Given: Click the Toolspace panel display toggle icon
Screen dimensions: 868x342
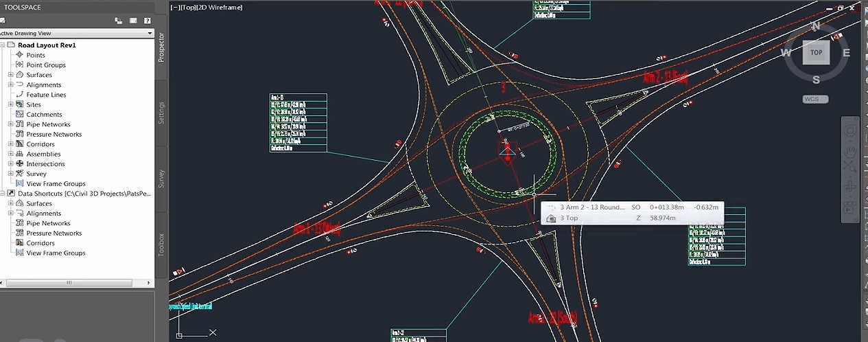Looking at the screenshot, I should pyautogui.click(x=133, y=21).
